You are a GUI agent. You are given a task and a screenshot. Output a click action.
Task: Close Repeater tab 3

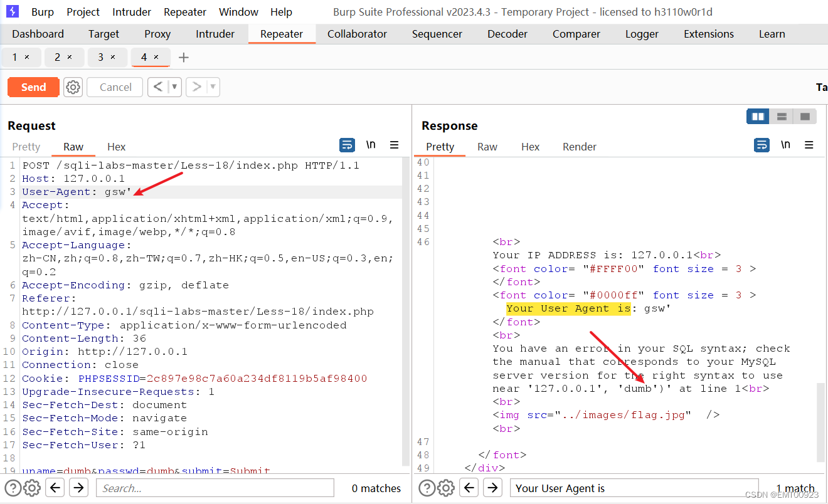113,57
